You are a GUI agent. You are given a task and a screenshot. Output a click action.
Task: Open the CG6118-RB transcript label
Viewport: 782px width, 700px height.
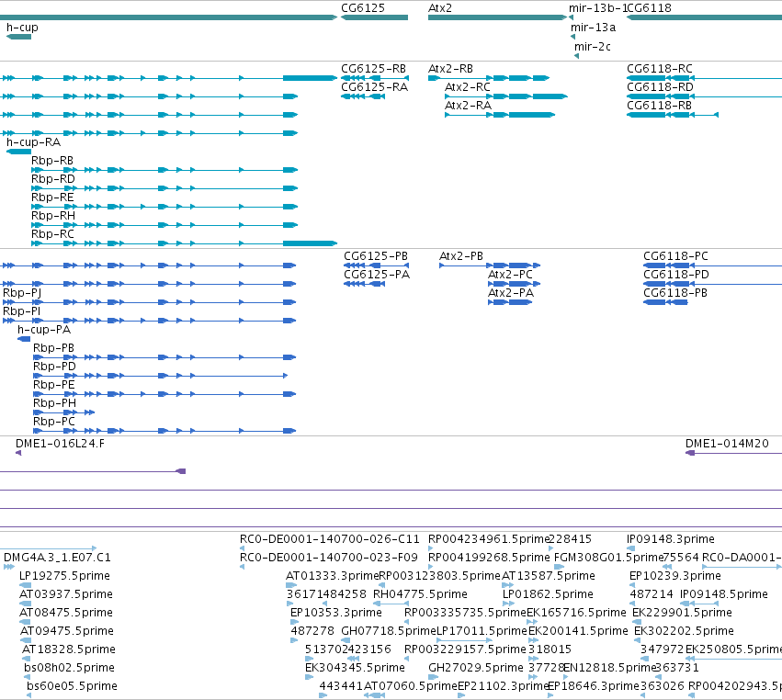[x=659, y=106]
